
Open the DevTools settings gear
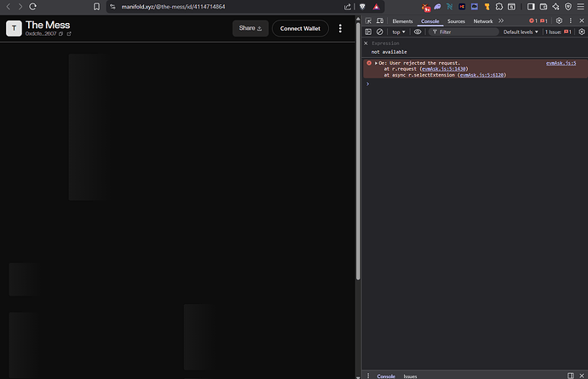tap(558, 20)
